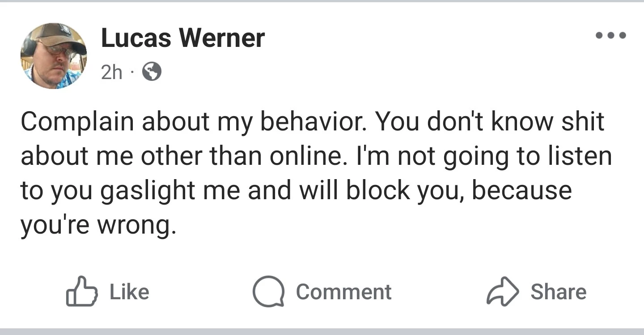Click the 2h post timestamp
The image size is (644, 335).
click(111, 72)
